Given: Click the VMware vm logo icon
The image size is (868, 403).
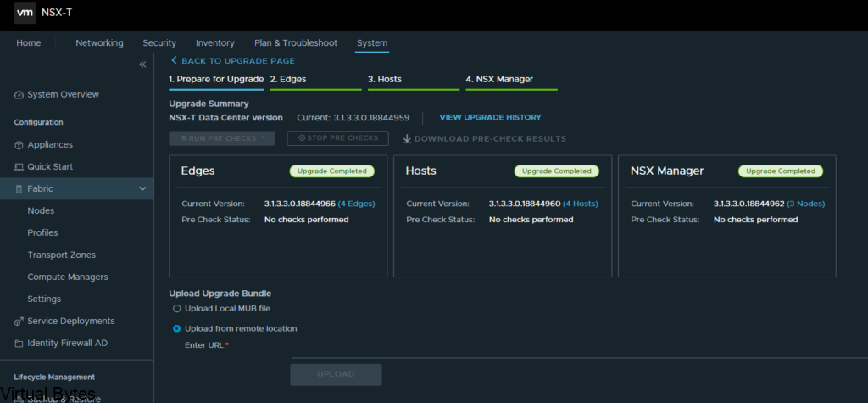Looking at the screenshot, I should (x=25, y=12).
